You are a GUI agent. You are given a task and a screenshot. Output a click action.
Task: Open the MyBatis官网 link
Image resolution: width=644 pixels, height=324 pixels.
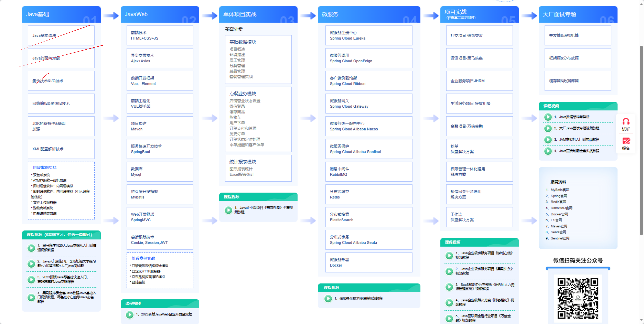[x=560, y=190]
